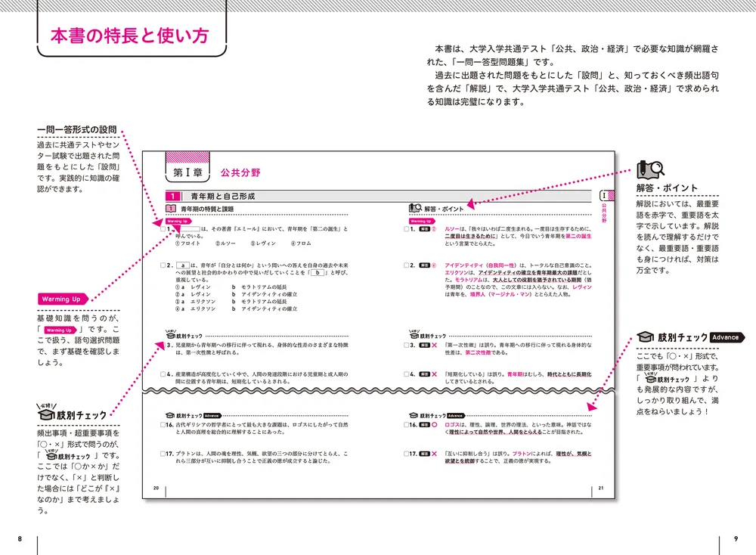Select the 肢別チェック Advance cap icon at bottom
This screenshot has width=756, height=555.
coord(169,415)
